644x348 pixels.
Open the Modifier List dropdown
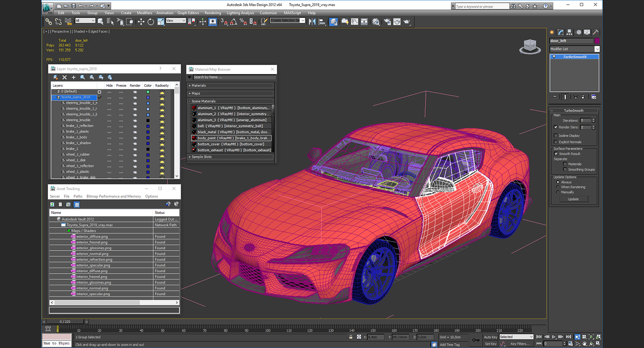click(x=574, y=49)
